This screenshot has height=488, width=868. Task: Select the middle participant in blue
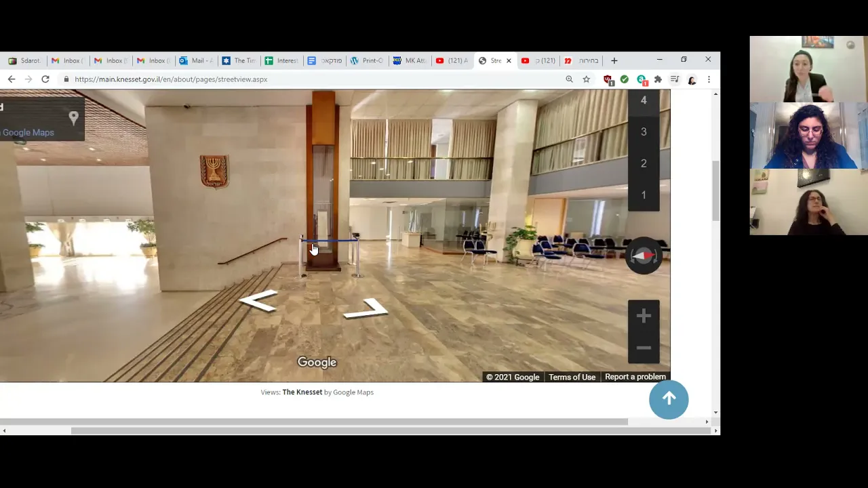808,135
